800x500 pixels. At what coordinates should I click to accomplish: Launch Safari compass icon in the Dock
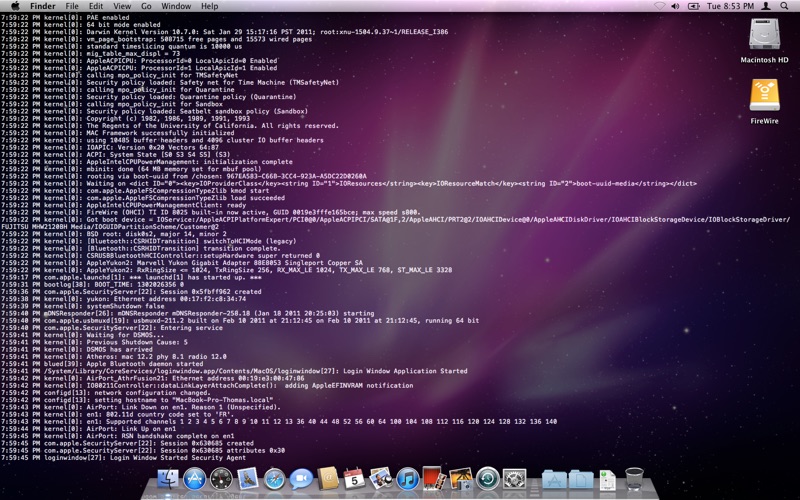274,480
